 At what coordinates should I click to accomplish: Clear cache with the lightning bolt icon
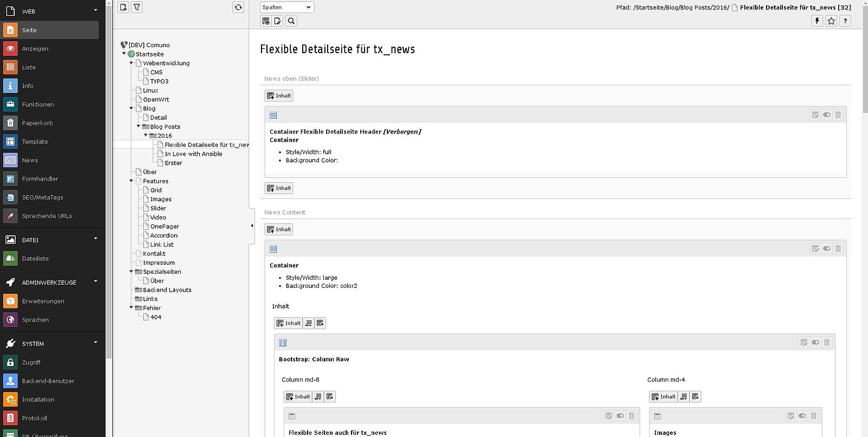click(817, 21)
